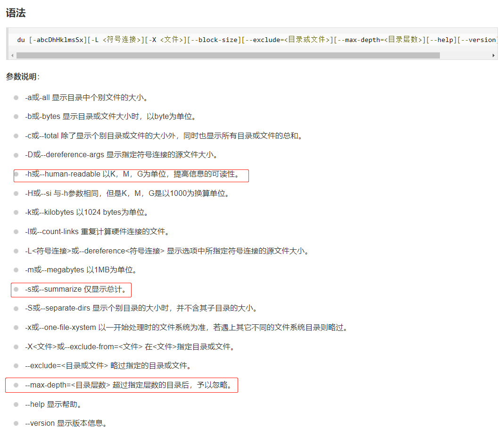Click the -m或--megabytes option line

pyautogui.click(x=81, y=270)
